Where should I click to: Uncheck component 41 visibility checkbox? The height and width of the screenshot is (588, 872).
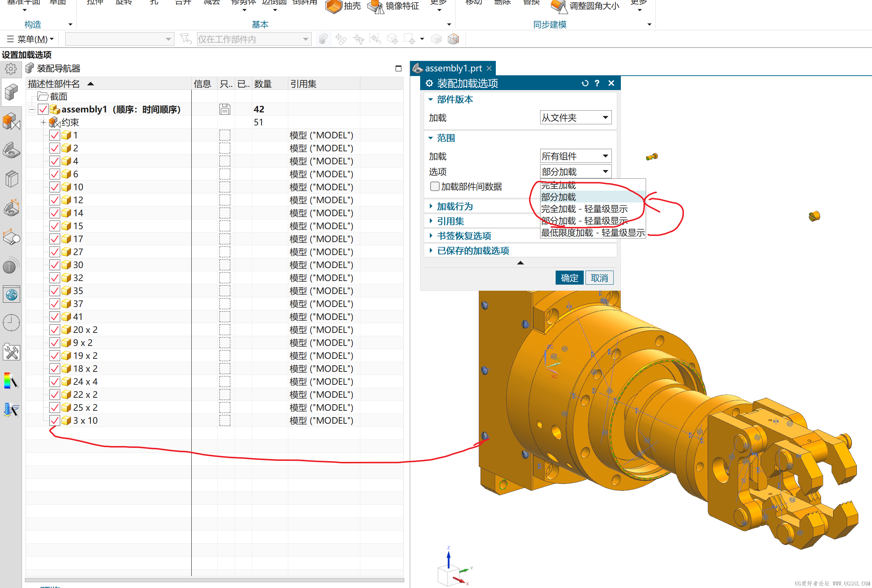click(x=55, y=317)
